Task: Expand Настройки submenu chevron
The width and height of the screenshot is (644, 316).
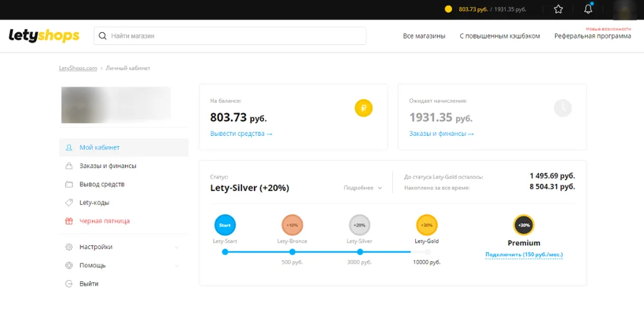Action: click(x=176, y=248)
